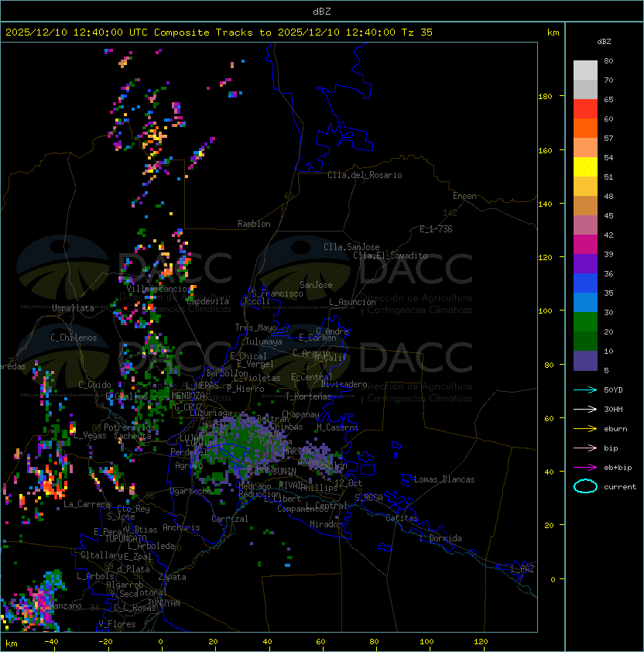
Task: Click the 'V_Flores' map label
Action: tap(117, 624)
